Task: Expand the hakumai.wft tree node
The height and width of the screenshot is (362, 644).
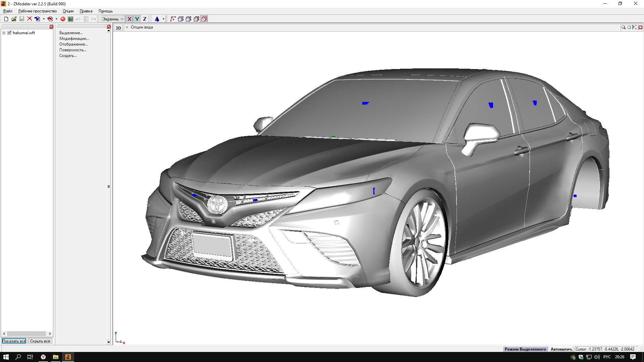Action: (x=4, y=33)
